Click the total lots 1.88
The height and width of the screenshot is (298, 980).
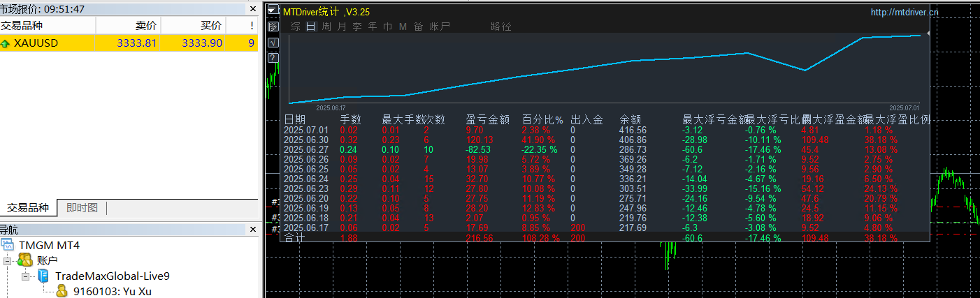[350, 238]
